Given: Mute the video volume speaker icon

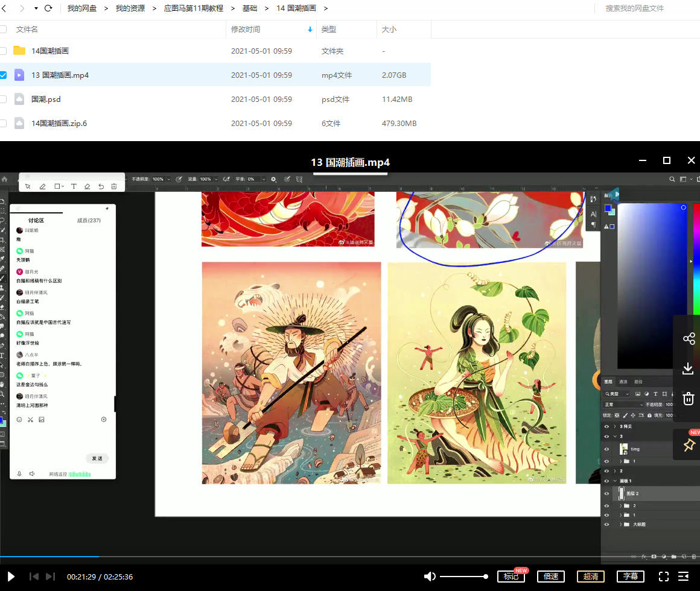Looking at the screenshot, I should pyautogui.click(x=430, y=577).
